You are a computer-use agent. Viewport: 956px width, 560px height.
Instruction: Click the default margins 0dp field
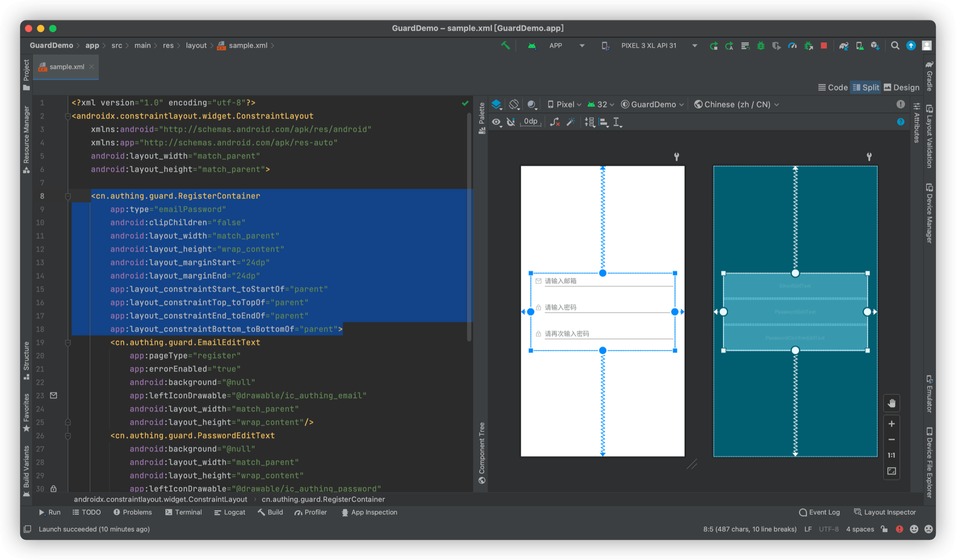(531, 122)
